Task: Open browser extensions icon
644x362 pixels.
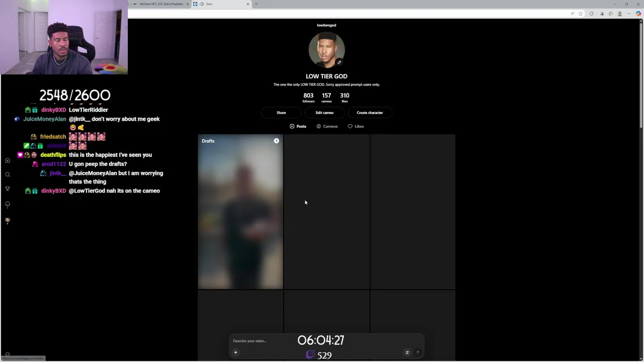Action: [592, 14]
